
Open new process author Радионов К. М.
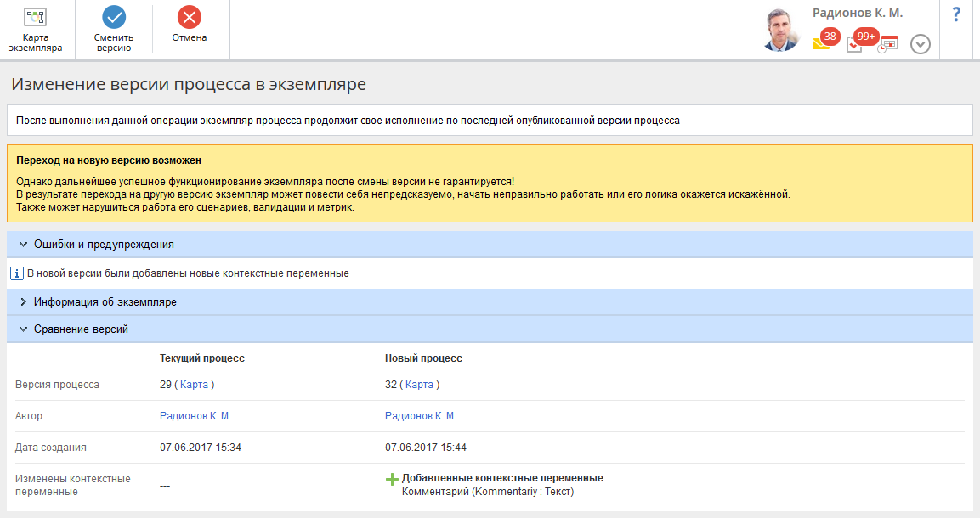point(421,416)
